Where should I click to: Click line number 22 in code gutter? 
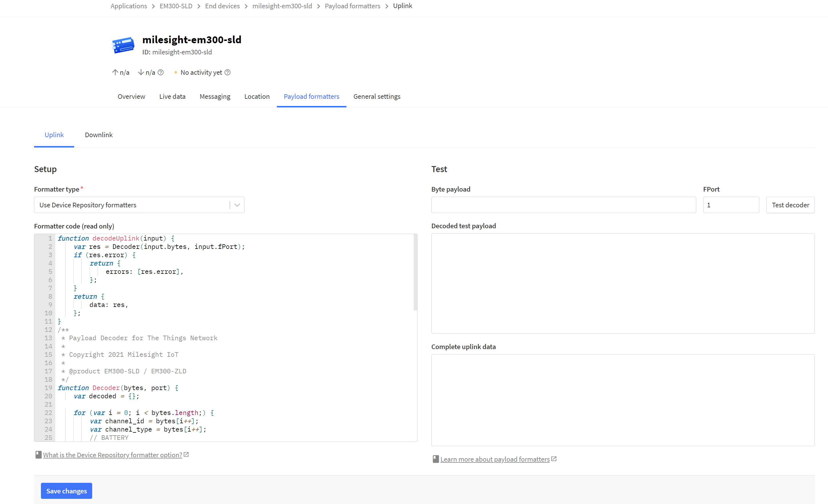coord(48,413)
